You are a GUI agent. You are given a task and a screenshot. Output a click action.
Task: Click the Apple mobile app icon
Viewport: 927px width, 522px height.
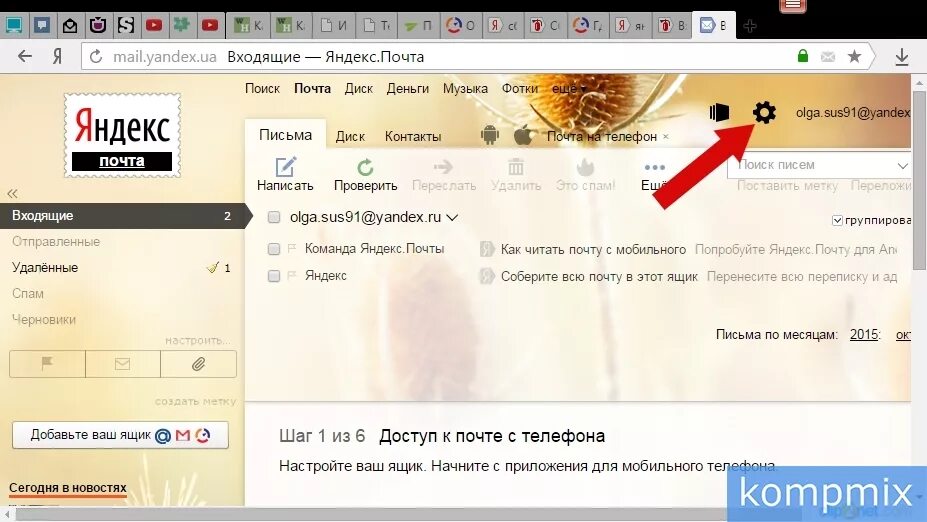pyautogui.click(x=523, y=135)
